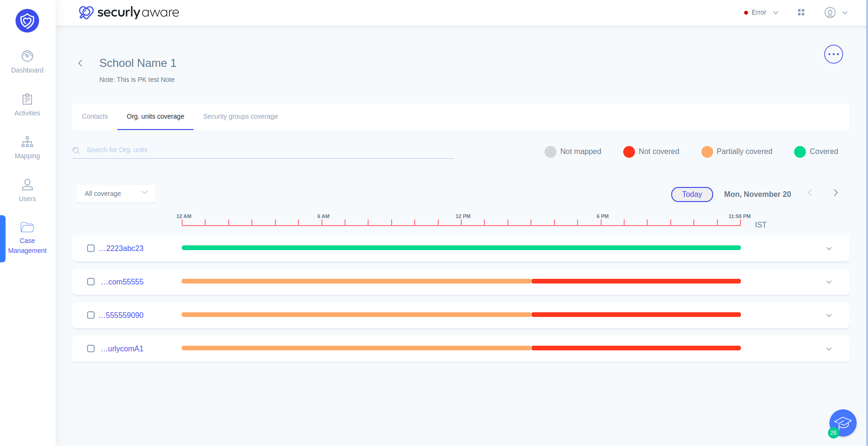Click the Securly shield logo in sidebar
This screenshot has width=868, height=446.
(27, 21)
